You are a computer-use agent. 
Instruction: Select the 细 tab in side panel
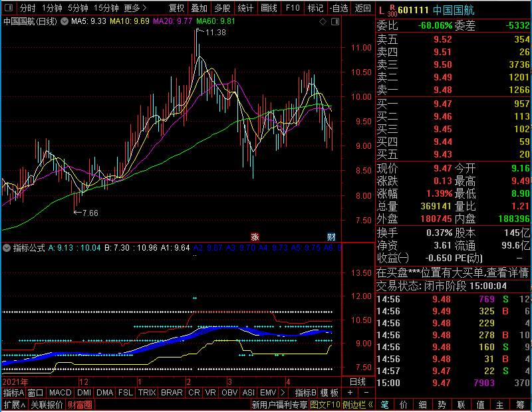click(x=423, y=405)
